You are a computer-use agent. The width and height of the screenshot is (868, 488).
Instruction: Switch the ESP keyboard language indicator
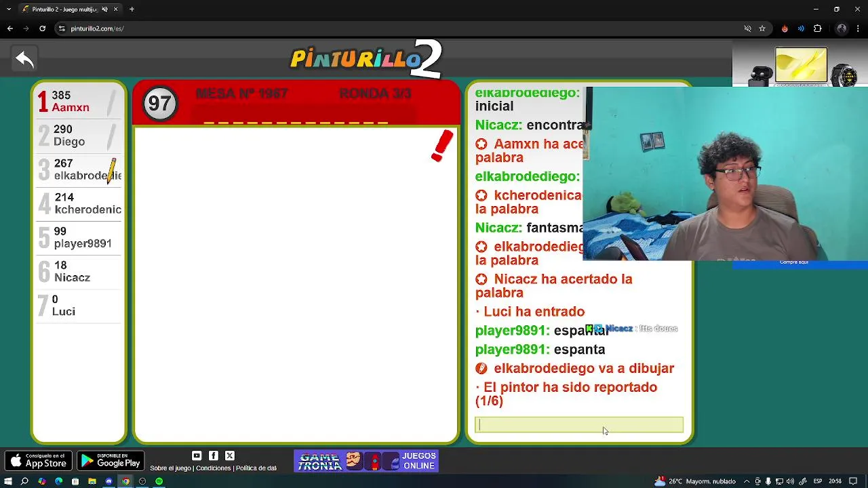(x=818, y=481)
